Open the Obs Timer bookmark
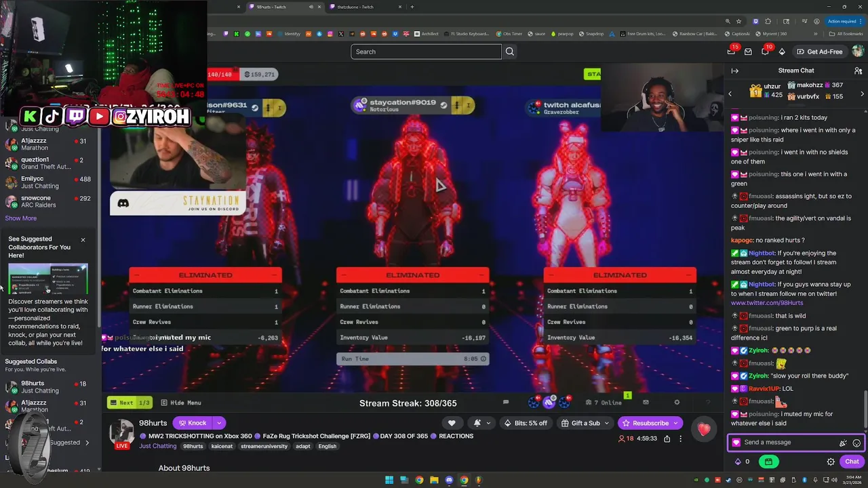868x488 pixels. click(x=508, y=34)
